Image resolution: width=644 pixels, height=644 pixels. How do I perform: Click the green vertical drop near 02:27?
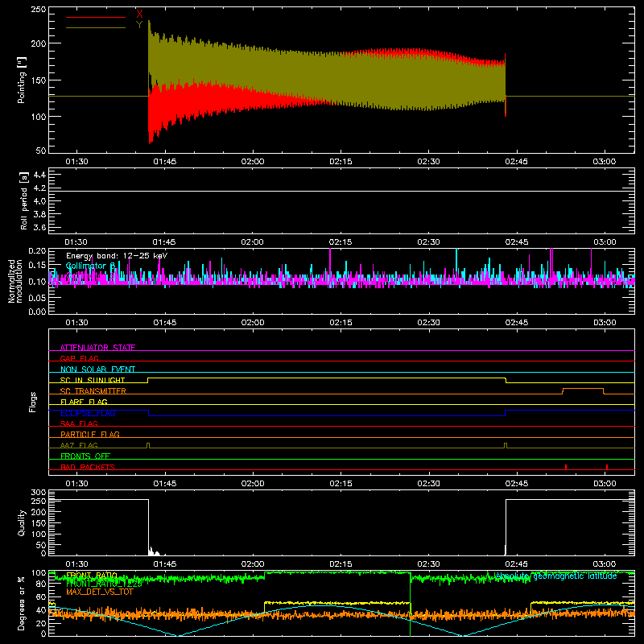coord(410,604)
